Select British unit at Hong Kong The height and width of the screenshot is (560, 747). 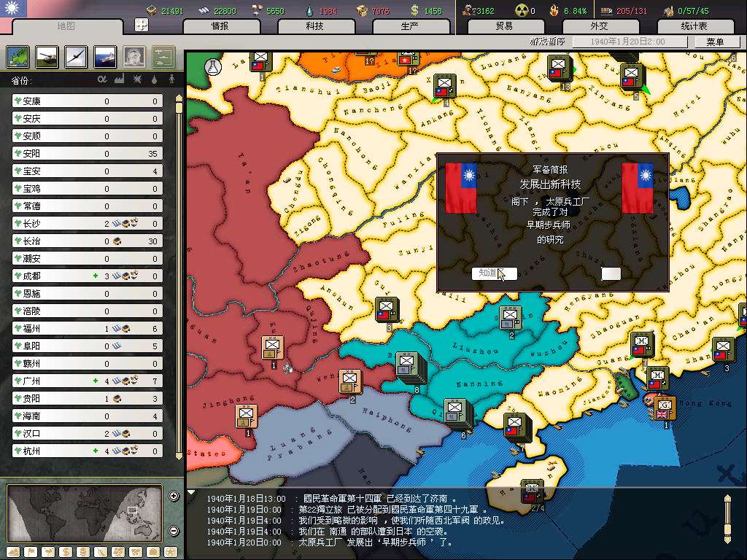tap(664, 408)
